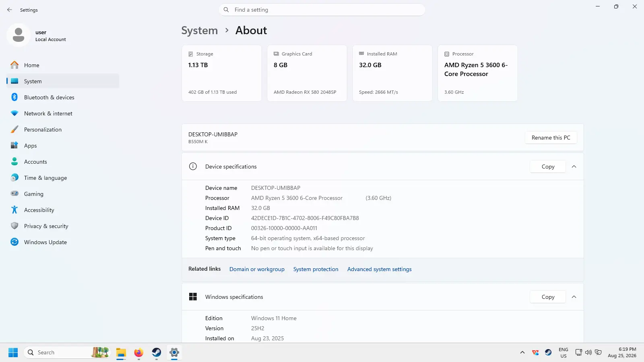
Task: Collapse the Device specifications section
Action: click(x=574, y=167)
